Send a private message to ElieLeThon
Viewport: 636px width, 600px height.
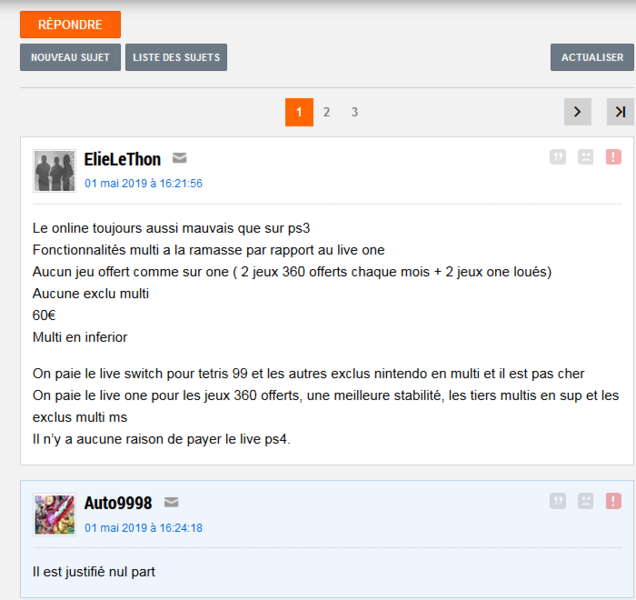179,157
